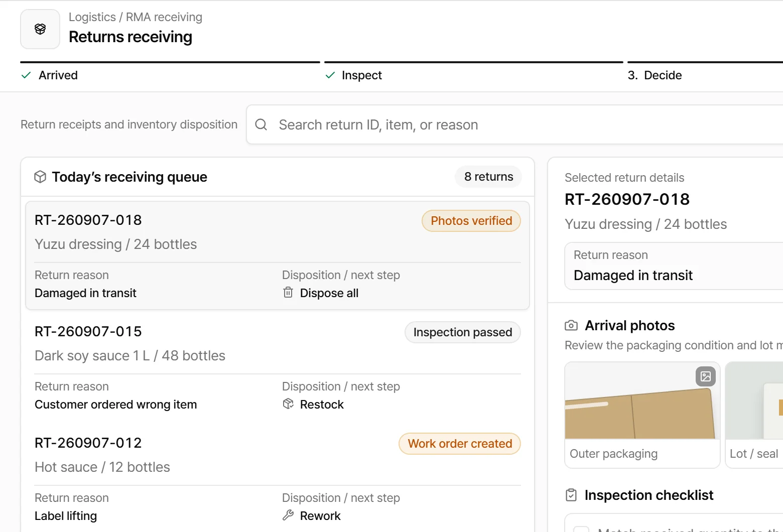
Task: Click the cube icon beside Today's receiving queue
Action: pos(40,177)
